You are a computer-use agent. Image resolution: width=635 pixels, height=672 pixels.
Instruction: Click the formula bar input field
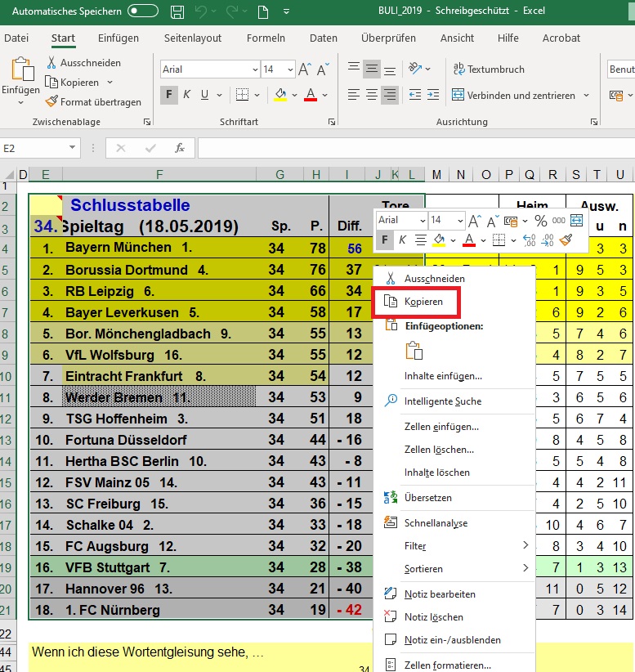416,148
